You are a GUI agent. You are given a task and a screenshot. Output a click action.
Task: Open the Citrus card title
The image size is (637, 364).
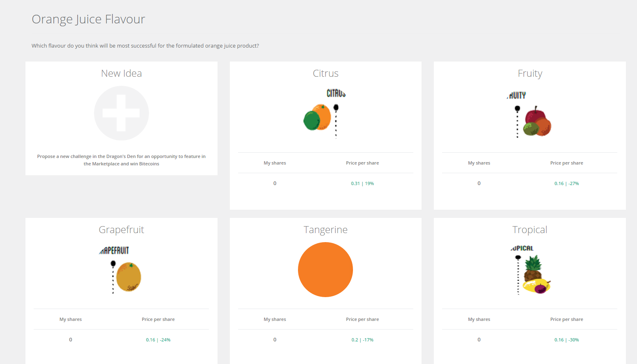tap(325, 73)
